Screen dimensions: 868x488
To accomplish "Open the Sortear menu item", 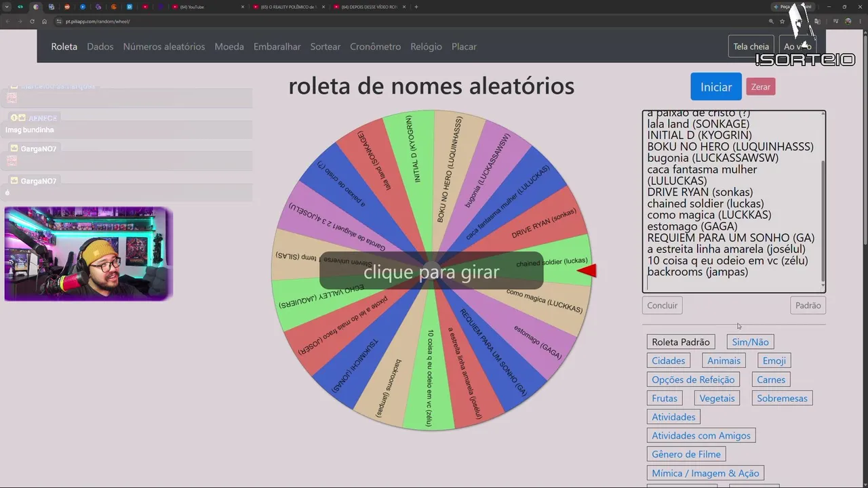I will 325,47.
